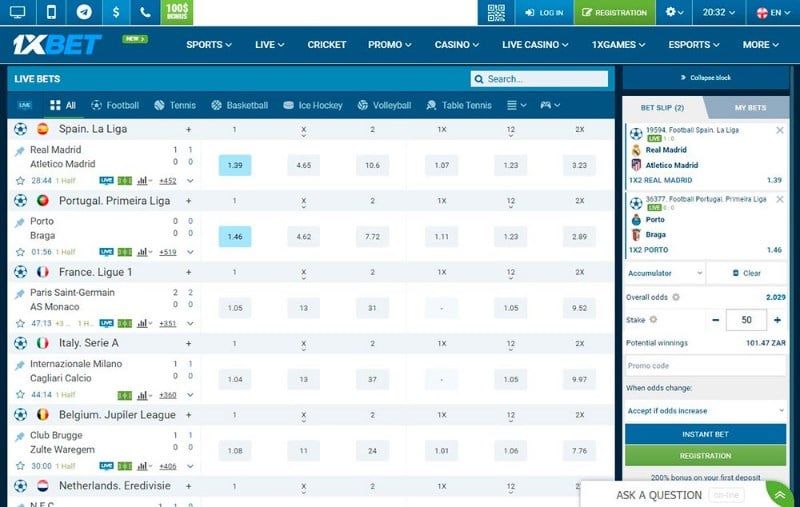This screenshot has height=507, width=800.
Task: Switch to MY BETS tab
Action: [x=750, y=108]
